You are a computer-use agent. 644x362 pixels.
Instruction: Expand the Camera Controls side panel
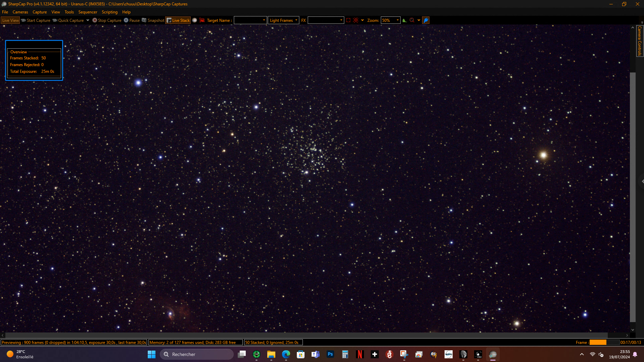click(640, 41)
